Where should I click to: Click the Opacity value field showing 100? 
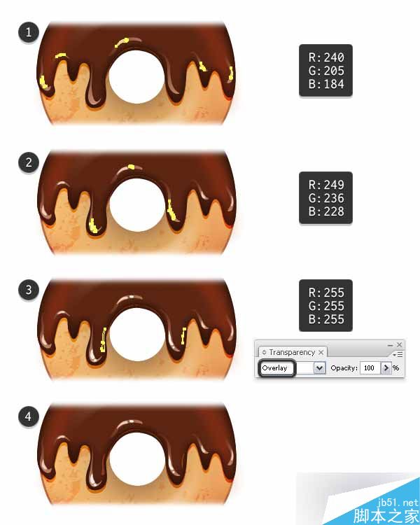[369, 368]
